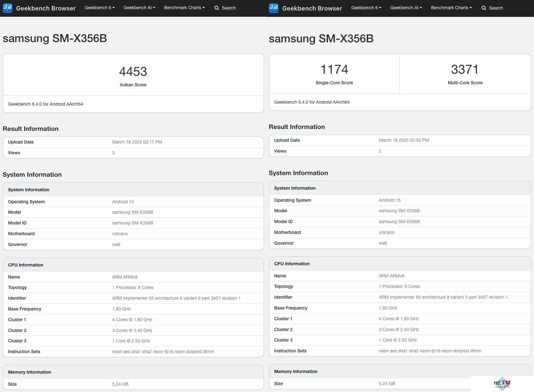Click upload date March 18 2025 02:52 PM
Screen dimensions: 534x392
(404, 140)
